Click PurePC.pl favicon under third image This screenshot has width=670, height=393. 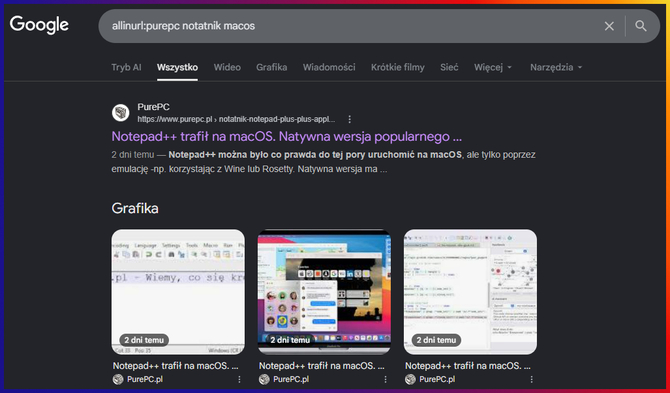coord(410,379)
